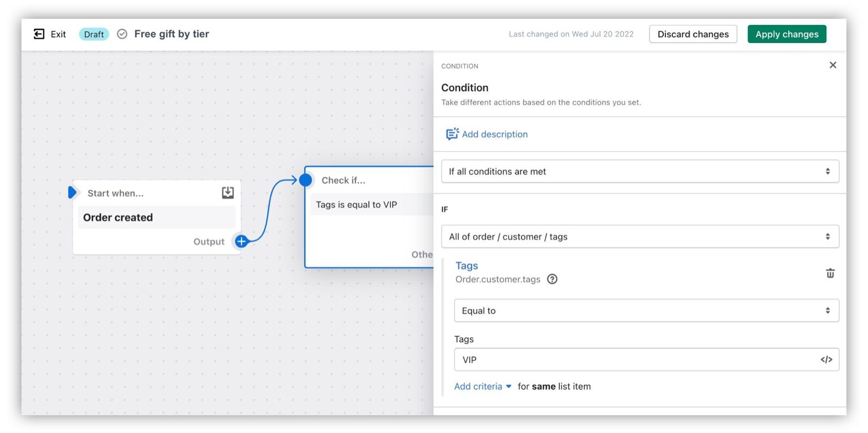Click the Add description link
This screenshot has width=868, height=433.
pos(494,134)
